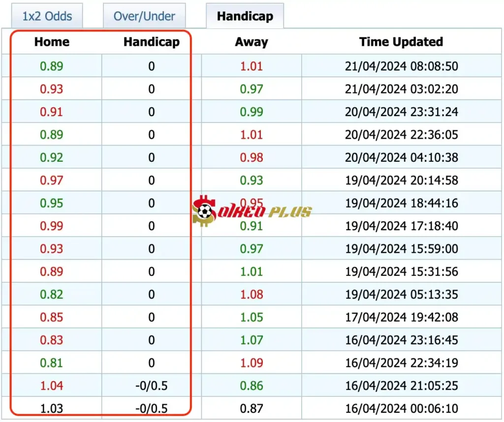Click the Away odds value 1.09

251,363
